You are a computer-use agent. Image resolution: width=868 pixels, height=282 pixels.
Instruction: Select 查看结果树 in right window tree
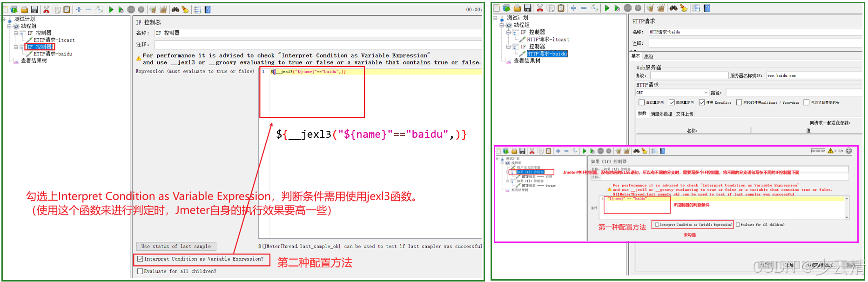tap(527, 60)
